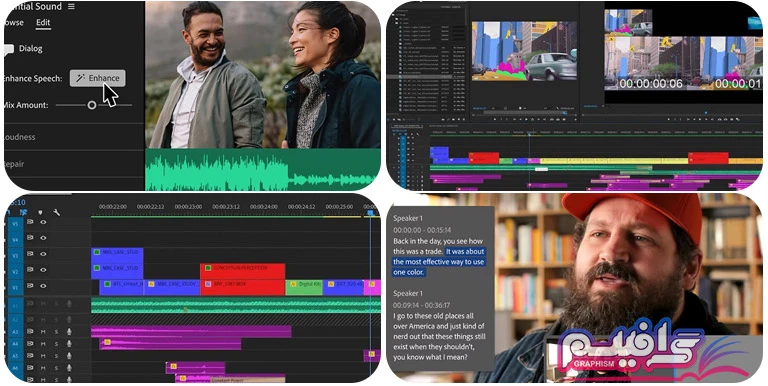Hide track V2 with its eye icon
The height and width of the screenshot is (386, 768).
pos(43,269)
